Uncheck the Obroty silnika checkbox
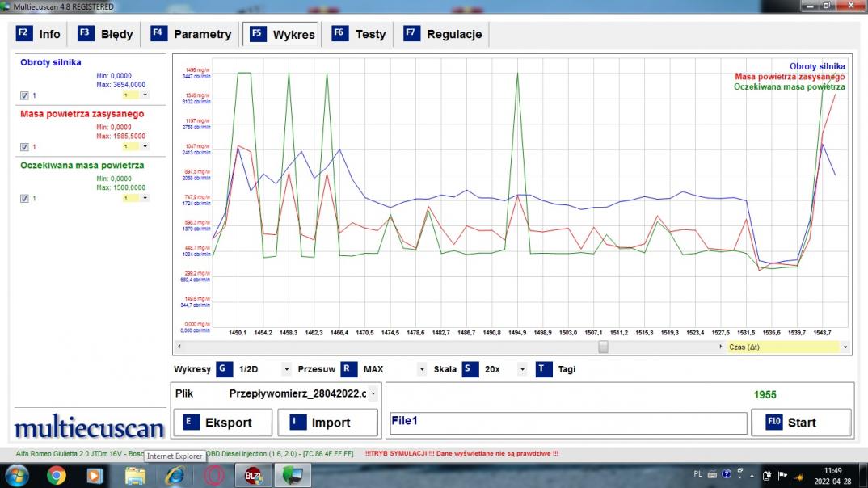 (x=24, y=95)
